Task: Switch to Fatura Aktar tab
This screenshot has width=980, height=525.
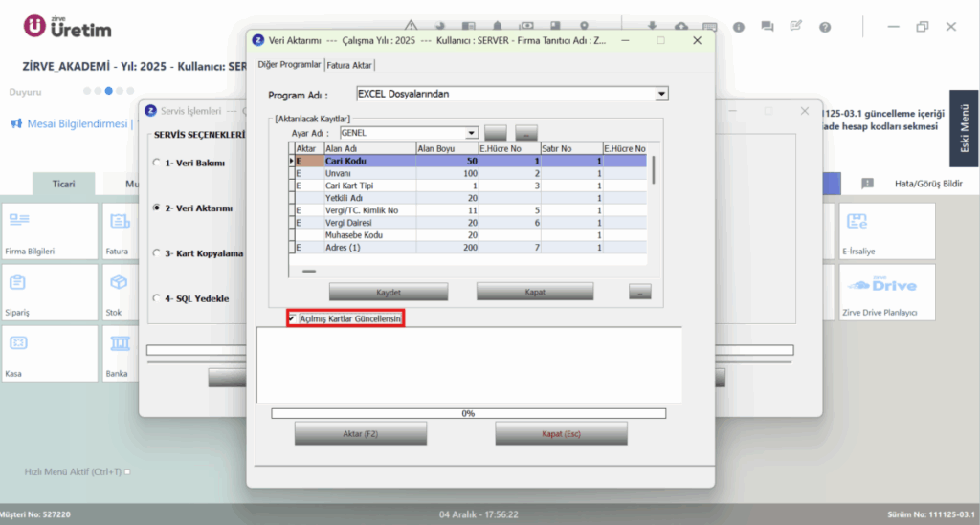Action: [348, 65]
